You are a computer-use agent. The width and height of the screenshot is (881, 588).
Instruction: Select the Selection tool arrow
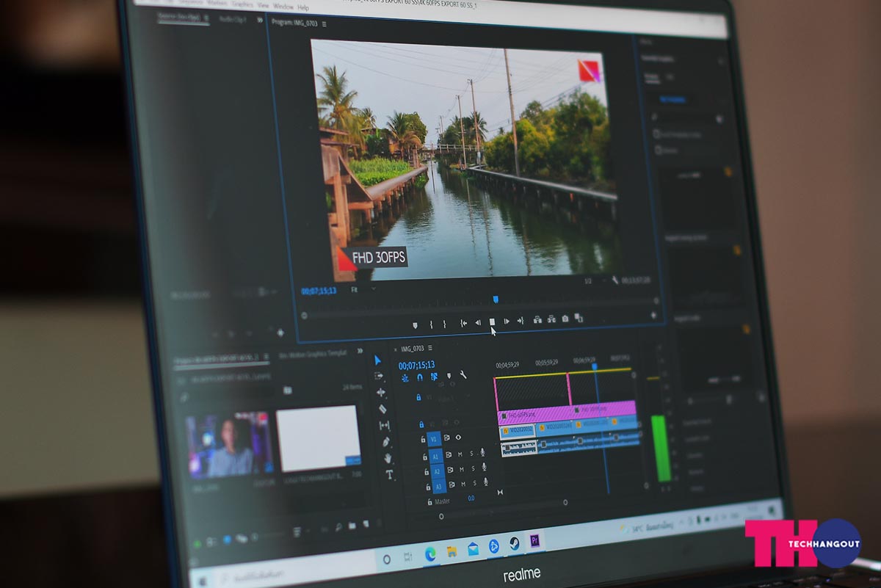tap(377, 360)
